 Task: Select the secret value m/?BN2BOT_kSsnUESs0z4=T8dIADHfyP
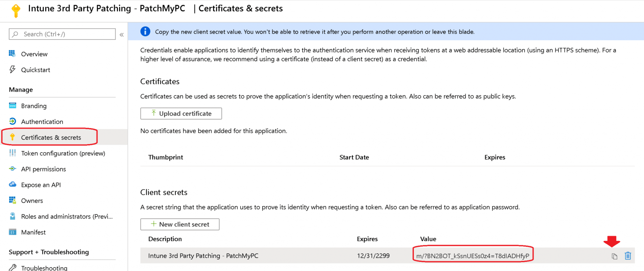[473, 256]
